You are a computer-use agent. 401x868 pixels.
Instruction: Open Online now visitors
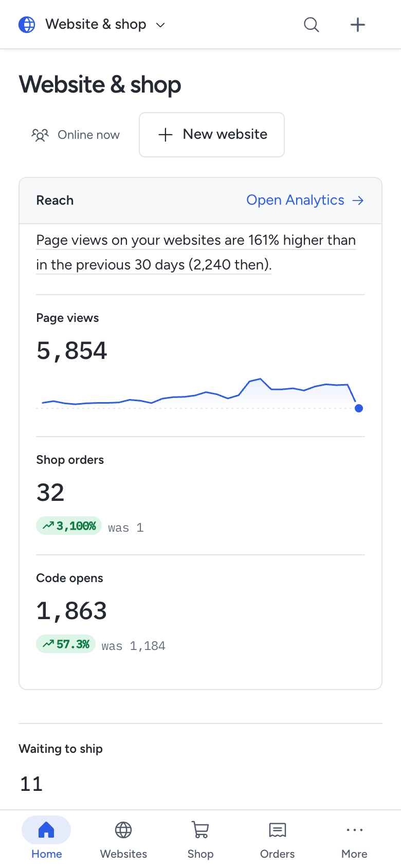point(76,135)
